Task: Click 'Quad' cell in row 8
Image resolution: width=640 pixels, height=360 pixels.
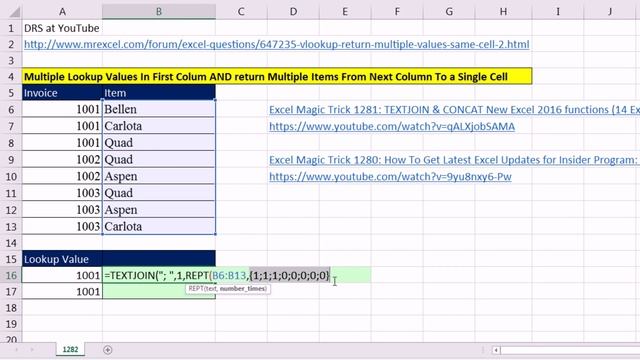Action: tap(159, 143)
